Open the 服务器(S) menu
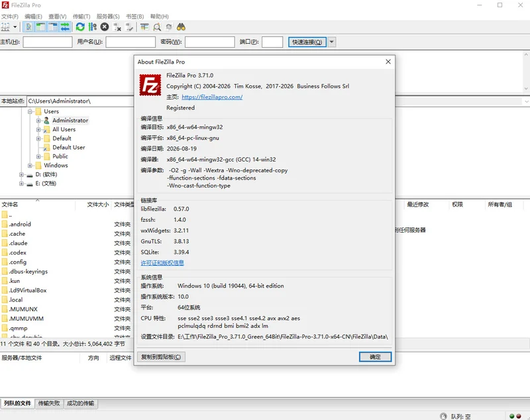Viewport: 530px width, 420px height. 108,16
